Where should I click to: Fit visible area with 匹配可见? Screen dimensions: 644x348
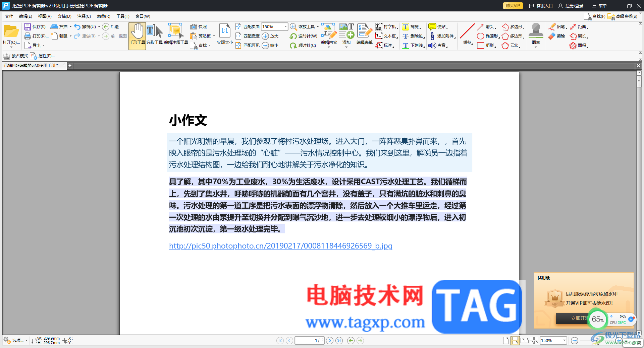[248, 46]
